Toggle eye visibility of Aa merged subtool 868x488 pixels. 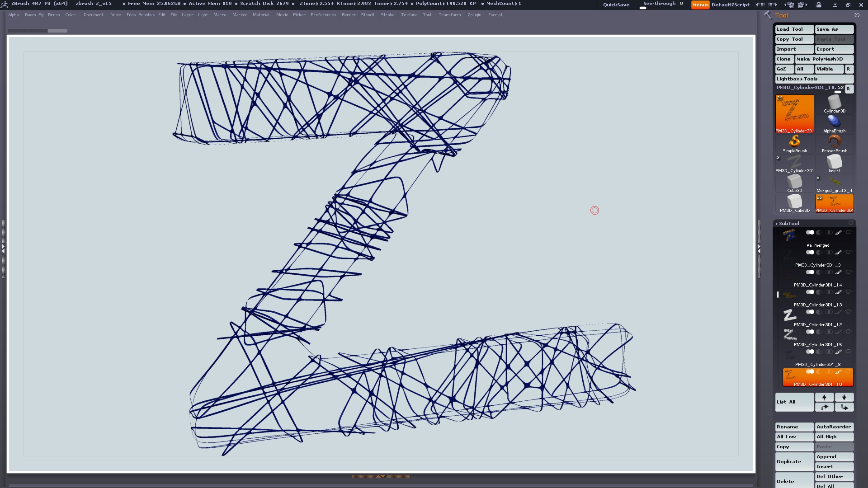pyautogui.click(x=848, y=232)
